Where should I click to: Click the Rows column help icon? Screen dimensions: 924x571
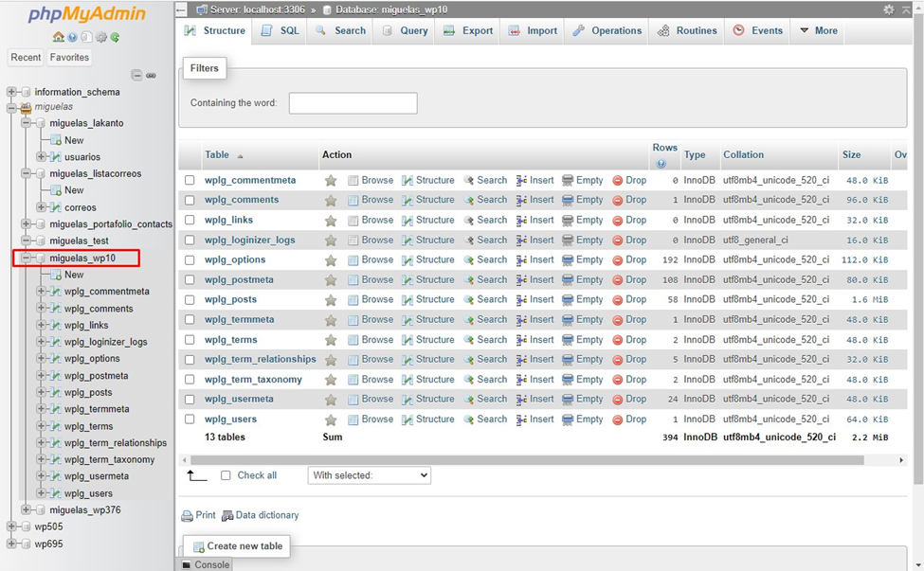pos(661,164)
